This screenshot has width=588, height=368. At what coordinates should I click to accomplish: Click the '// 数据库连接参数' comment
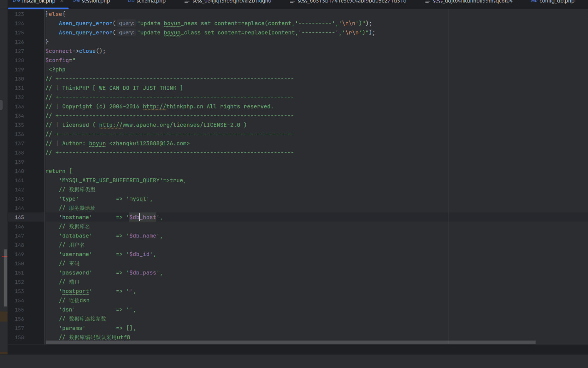click(x=82, y=319)
